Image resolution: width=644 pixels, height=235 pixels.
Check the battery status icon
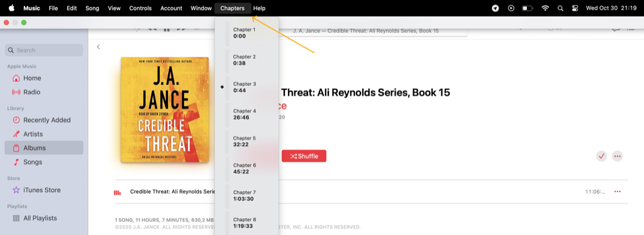pos(528,8)
